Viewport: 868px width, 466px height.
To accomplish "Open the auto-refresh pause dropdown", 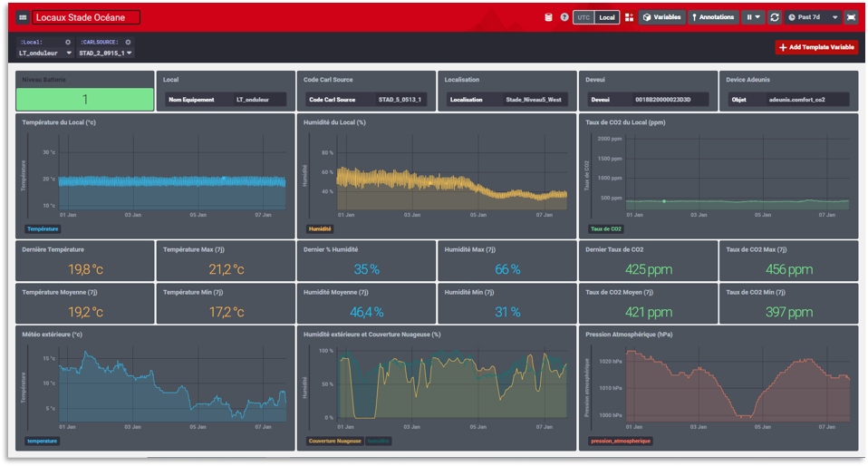I will click(x=753, y=17).
